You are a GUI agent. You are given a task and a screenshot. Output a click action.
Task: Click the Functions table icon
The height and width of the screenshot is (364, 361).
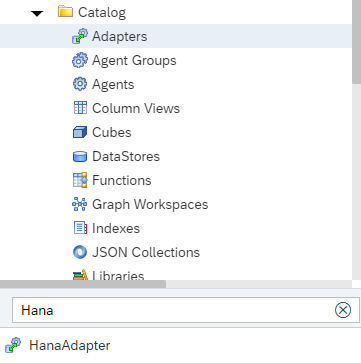click(x=80, y=180)
